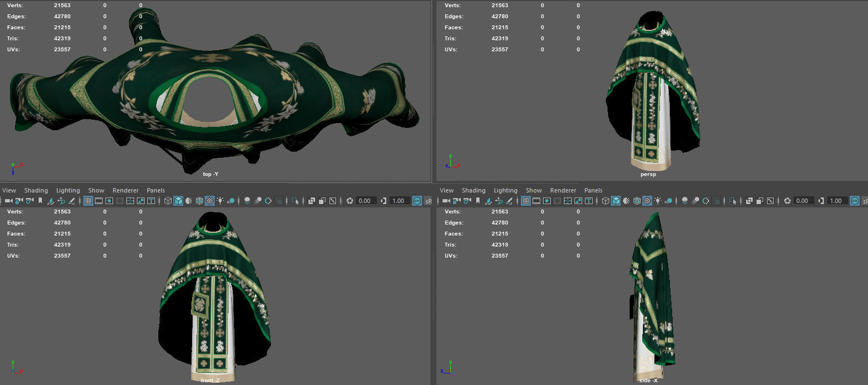Click exposure value field 0.00 in front view
Viewport: 868px width, 385px height.
pos(366,201)
